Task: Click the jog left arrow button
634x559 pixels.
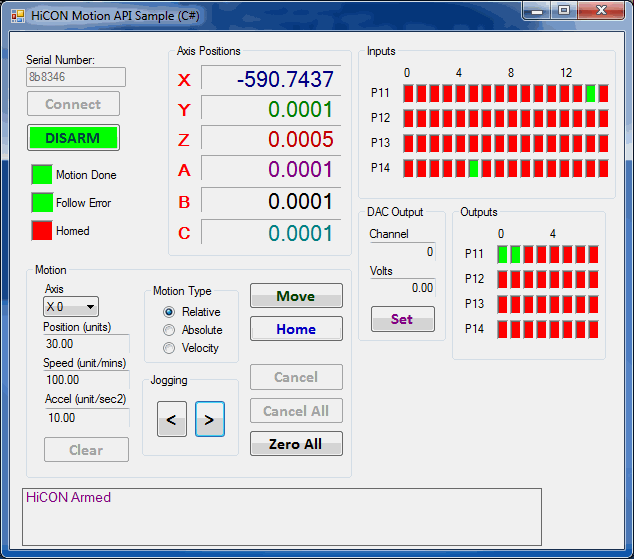Action: pos(171,421)
